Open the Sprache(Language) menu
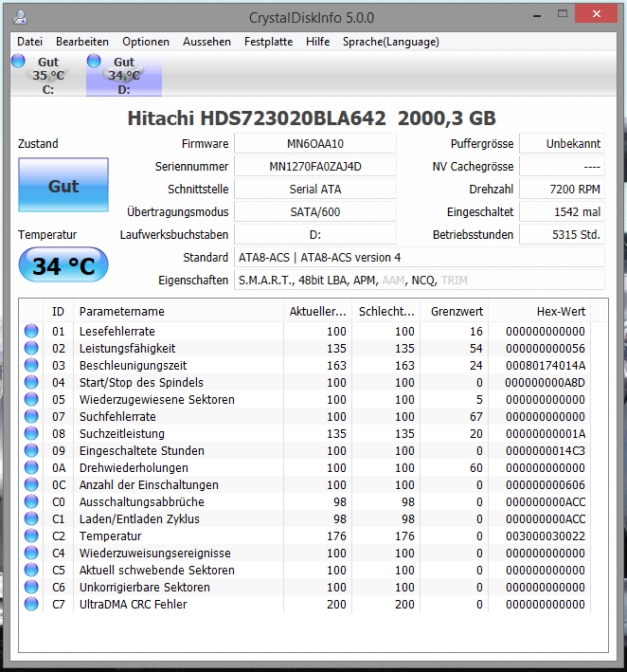This screenshot has width=627, height=672. point(390,42)
